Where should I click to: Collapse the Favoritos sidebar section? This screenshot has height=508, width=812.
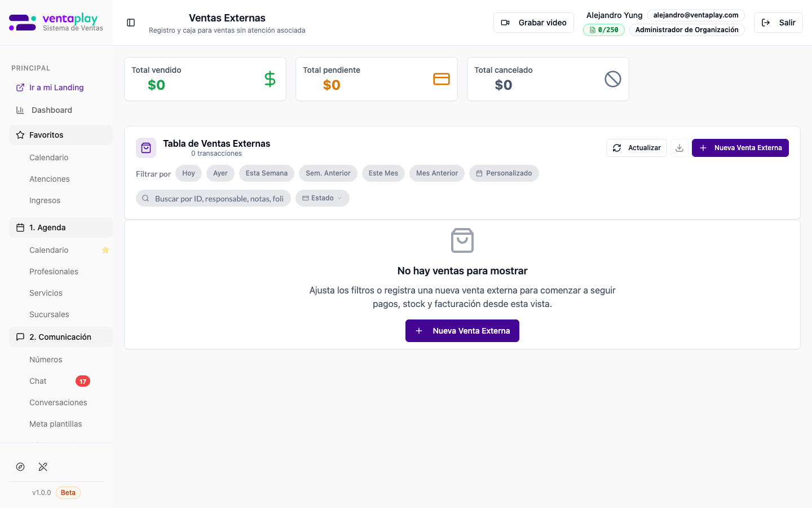[61, 135]
